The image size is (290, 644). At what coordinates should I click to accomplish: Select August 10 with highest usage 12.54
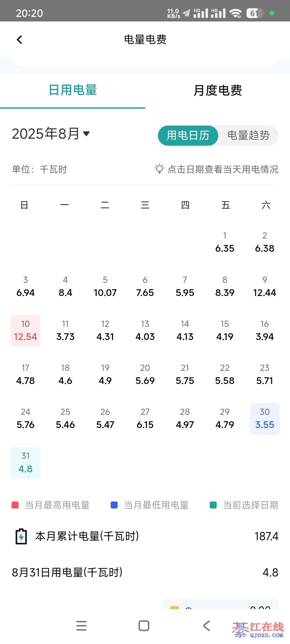click(x=26, y=331)
